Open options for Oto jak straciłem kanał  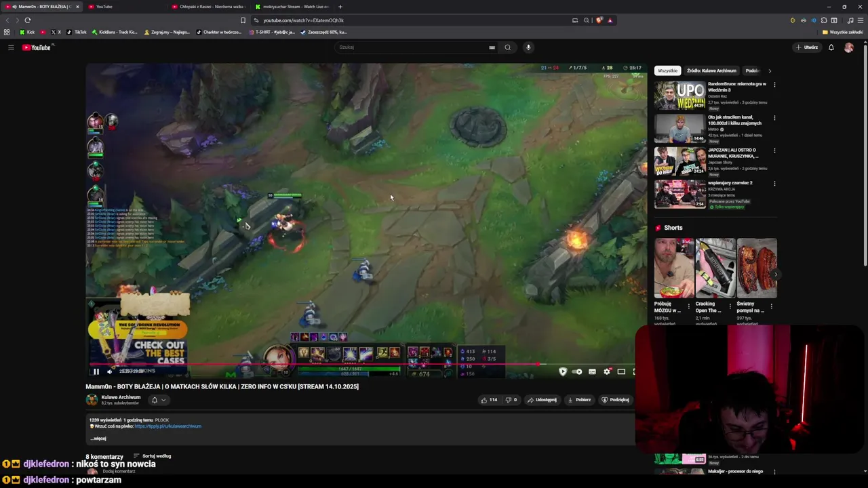(x=774, y=118)
